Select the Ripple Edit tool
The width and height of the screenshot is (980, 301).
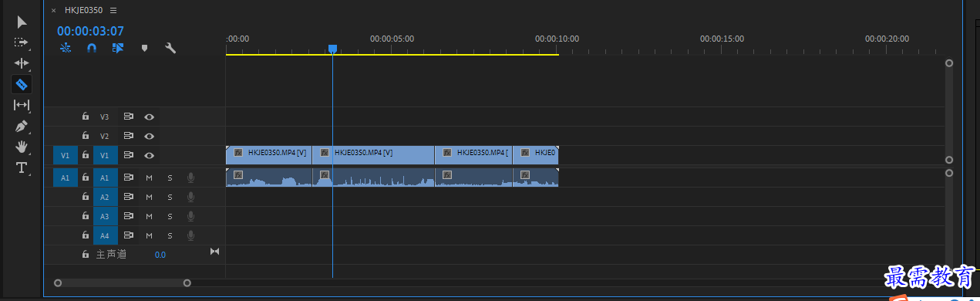(22, 63)
